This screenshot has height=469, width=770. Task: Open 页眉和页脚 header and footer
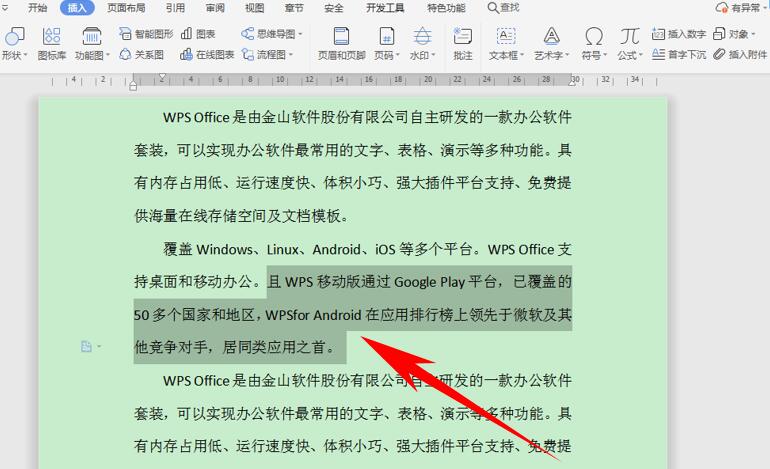pos(341,44)
